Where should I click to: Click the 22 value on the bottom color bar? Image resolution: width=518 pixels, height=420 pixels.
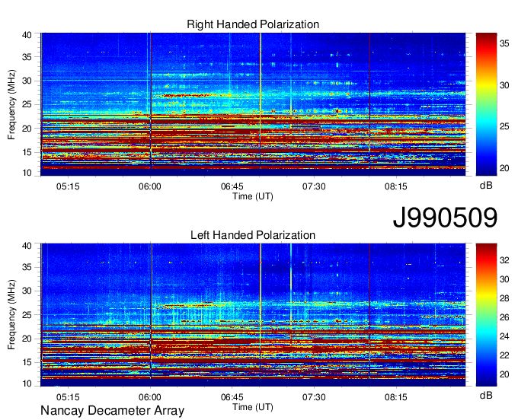click(504, 355)
